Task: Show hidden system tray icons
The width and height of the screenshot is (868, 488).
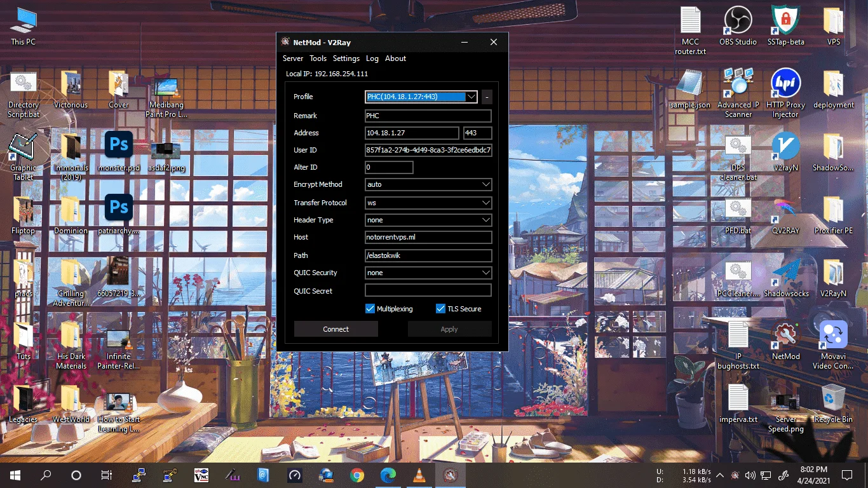Action: click(720, 475)
